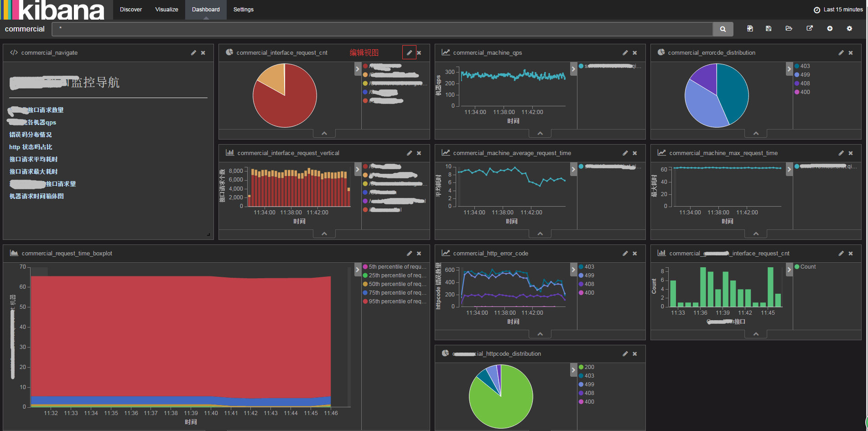The width and height of the screenshot is (868, 431).
Task: Remove the commercial_machine_qps panel
Action: pyautogui.click(x=634, y=53)
